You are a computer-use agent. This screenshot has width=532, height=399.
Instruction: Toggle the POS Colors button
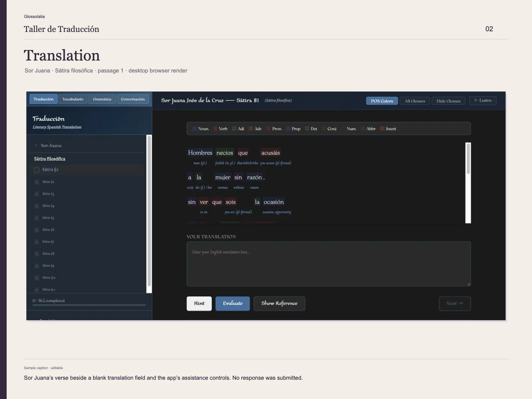click(382, 101)
